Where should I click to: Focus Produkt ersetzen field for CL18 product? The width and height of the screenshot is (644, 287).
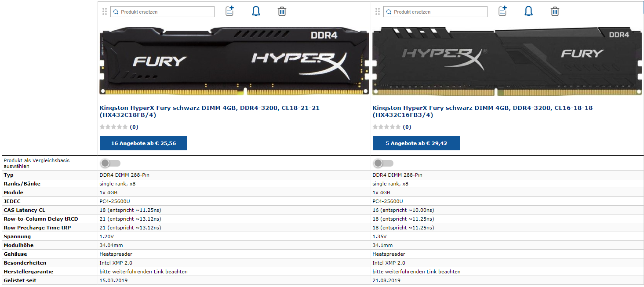click(162, 12)
